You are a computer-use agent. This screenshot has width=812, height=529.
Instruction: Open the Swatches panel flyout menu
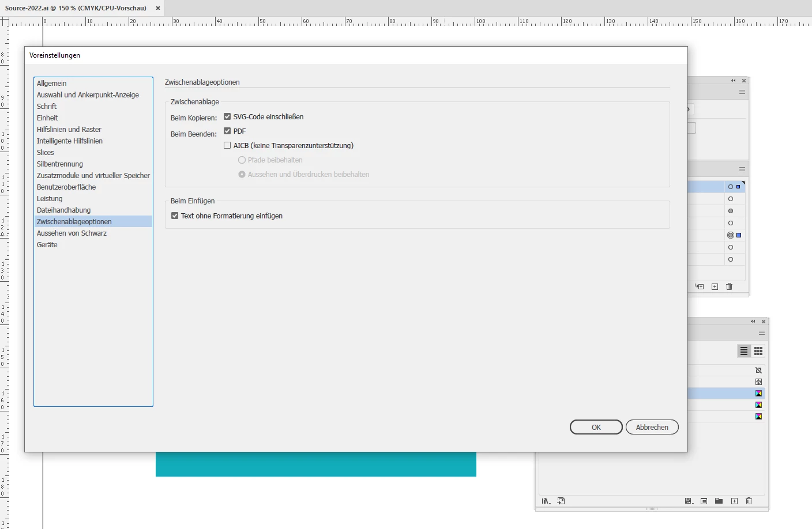[x=762, y=333]
